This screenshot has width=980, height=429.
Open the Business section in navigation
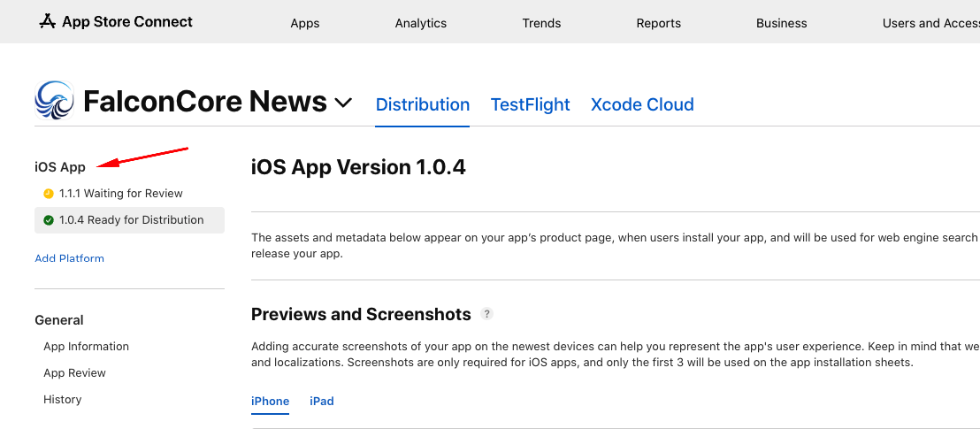click(x=781, y=23)
